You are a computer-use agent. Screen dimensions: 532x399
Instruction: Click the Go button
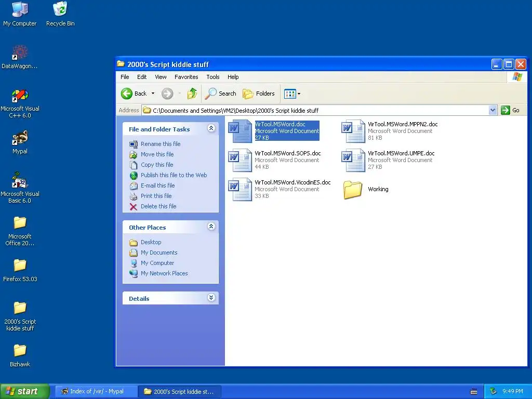[x=510, y=110]
